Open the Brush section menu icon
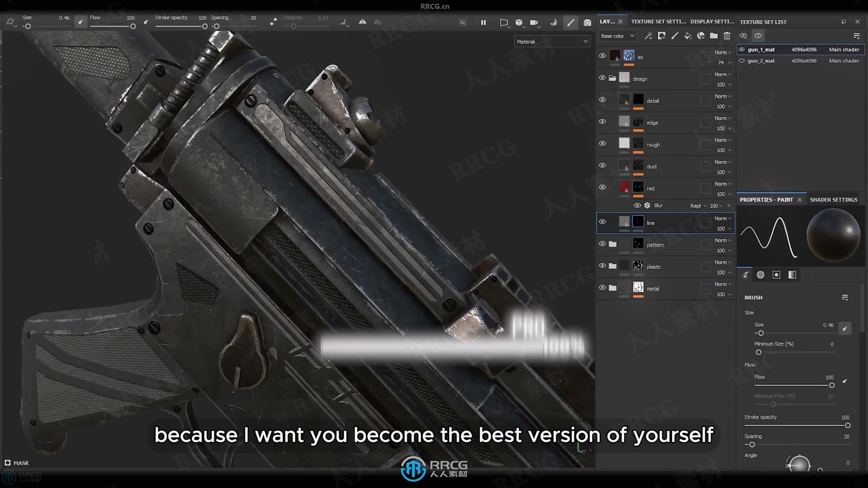Viewport: 868px width, 488px height. point(845,298)
